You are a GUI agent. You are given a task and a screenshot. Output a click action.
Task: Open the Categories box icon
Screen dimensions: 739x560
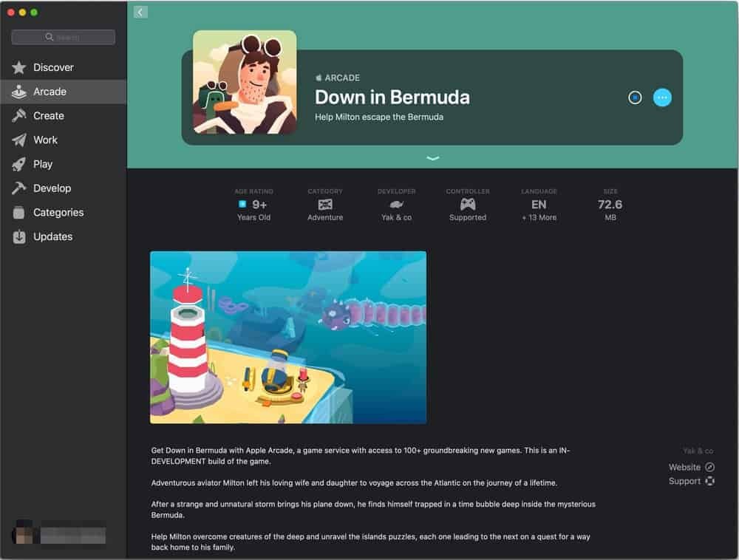click(19, 213)
